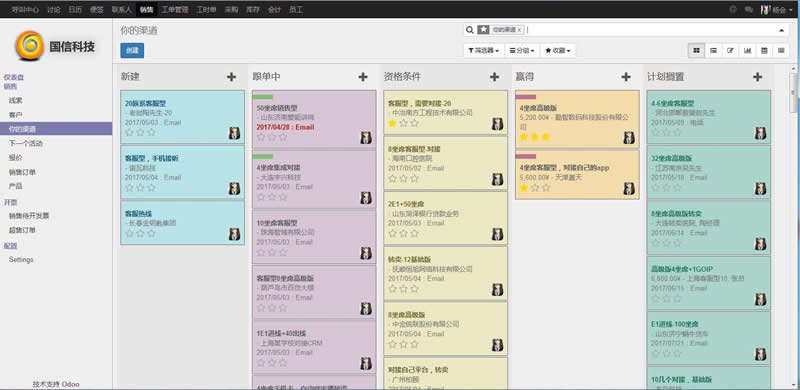Viewport: 800px width, 390px height.
Task: Switch to the calendar view icon
Action: coord(764,51)
